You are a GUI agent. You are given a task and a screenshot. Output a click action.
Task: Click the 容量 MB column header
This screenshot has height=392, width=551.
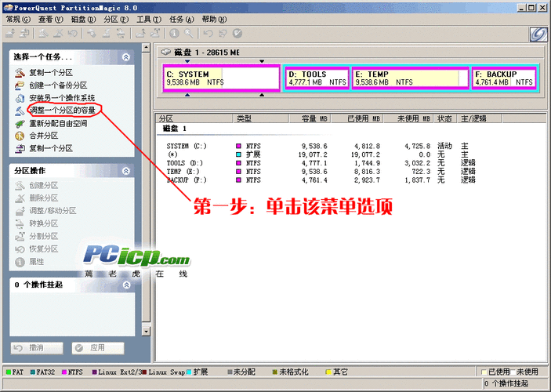(x=310, y=118)
